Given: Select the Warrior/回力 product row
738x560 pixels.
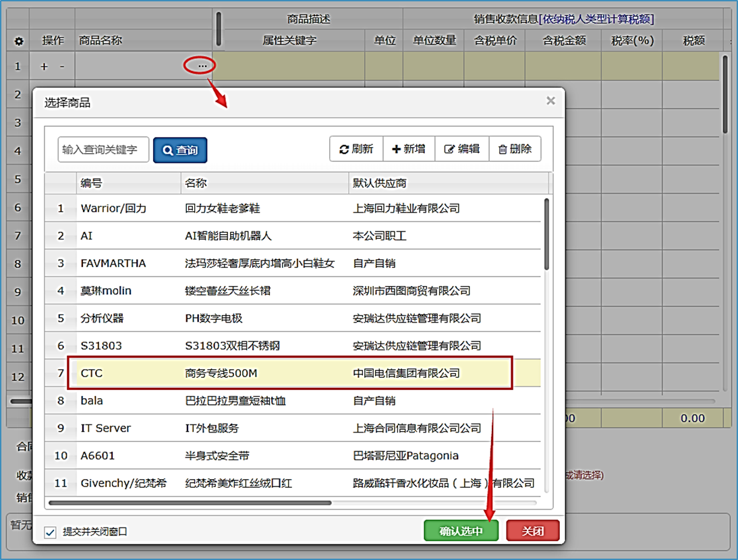Looking at the screenshot, I should pos(293,208).
